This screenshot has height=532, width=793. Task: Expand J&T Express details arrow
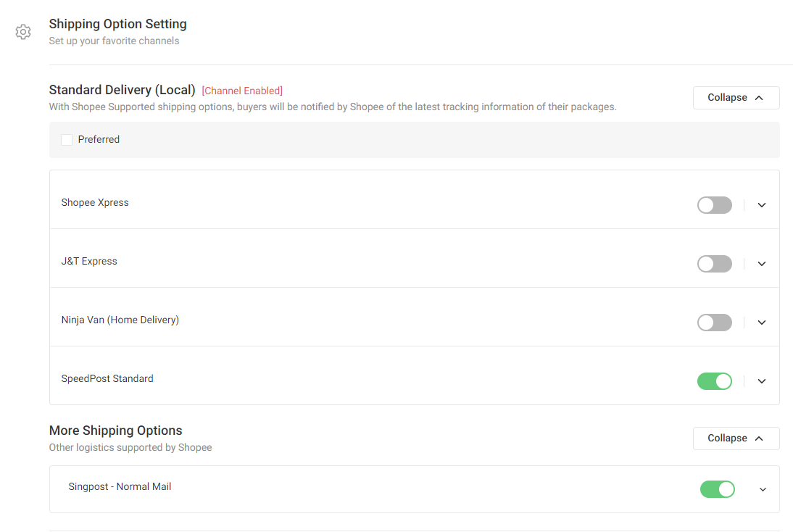[x=762, y=264]
